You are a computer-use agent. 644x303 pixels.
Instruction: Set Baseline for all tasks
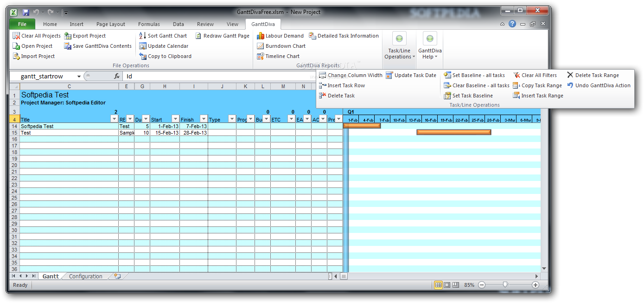474,75
